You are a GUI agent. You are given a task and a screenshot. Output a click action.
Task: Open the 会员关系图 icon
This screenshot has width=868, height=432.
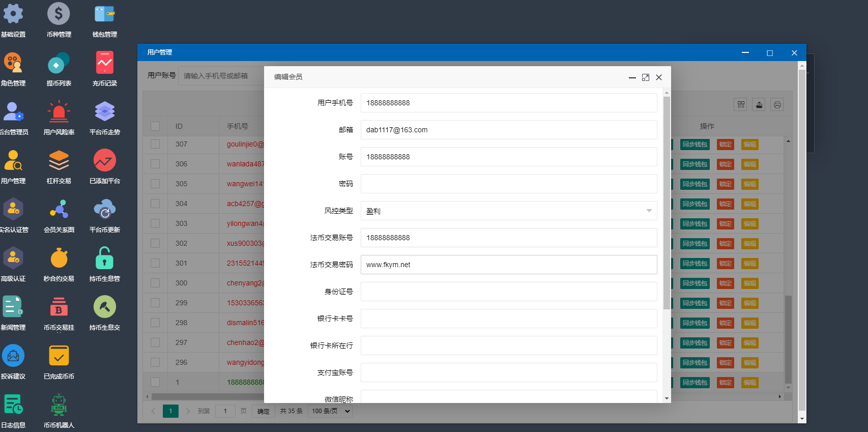point(59,210)
